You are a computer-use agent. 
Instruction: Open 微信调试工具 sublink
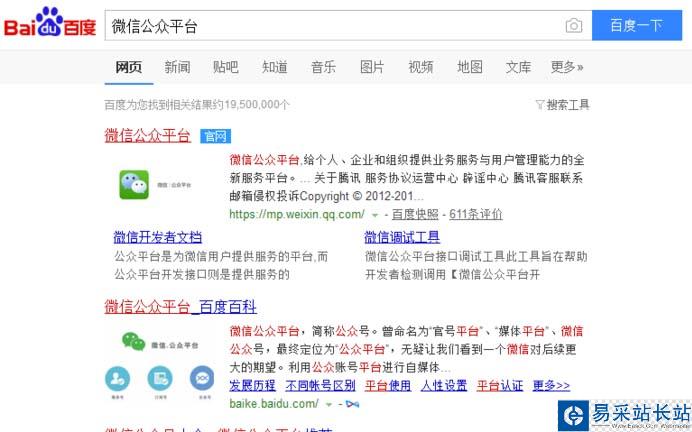click(402, 237)
